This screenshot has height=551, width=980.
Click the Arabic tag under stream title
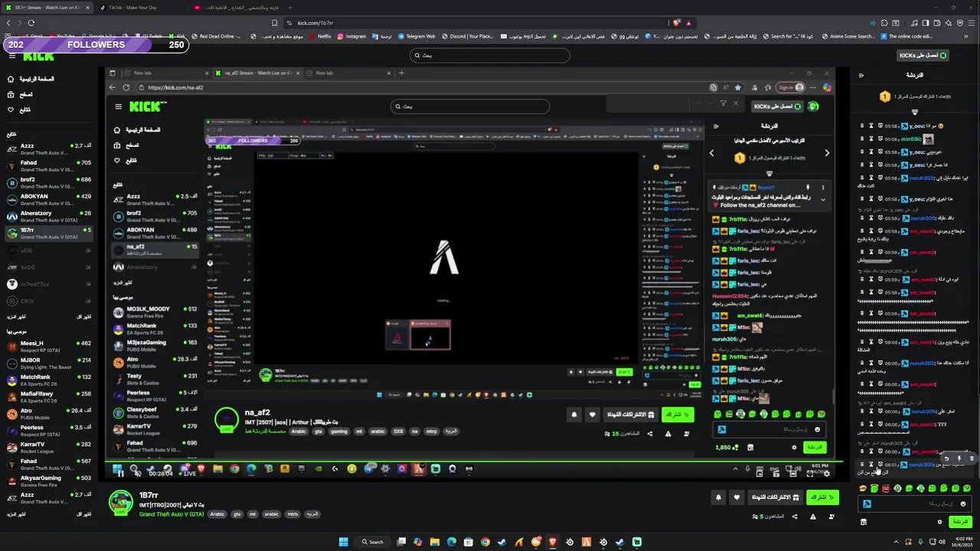[x=217, y=514]
